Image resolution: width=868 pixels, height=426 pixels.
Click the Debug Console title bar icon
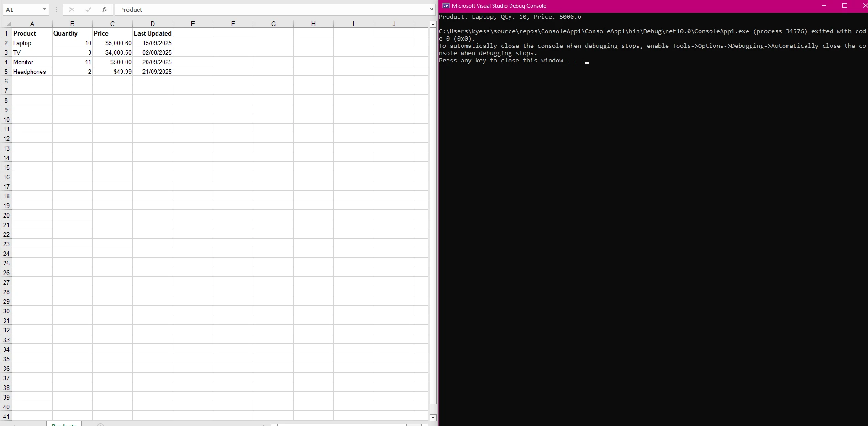point(446,6)
